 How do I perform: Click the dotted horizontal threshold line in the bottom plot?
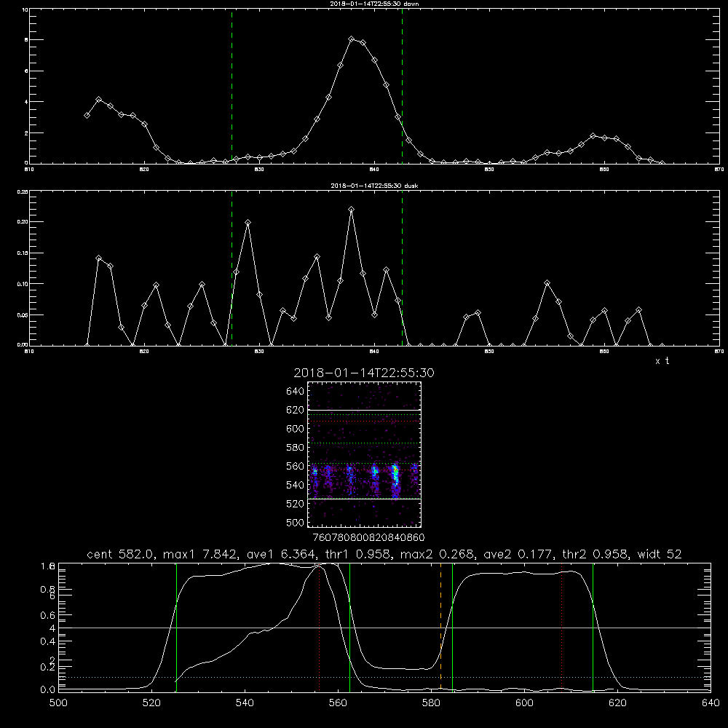(x=384, y=677)
